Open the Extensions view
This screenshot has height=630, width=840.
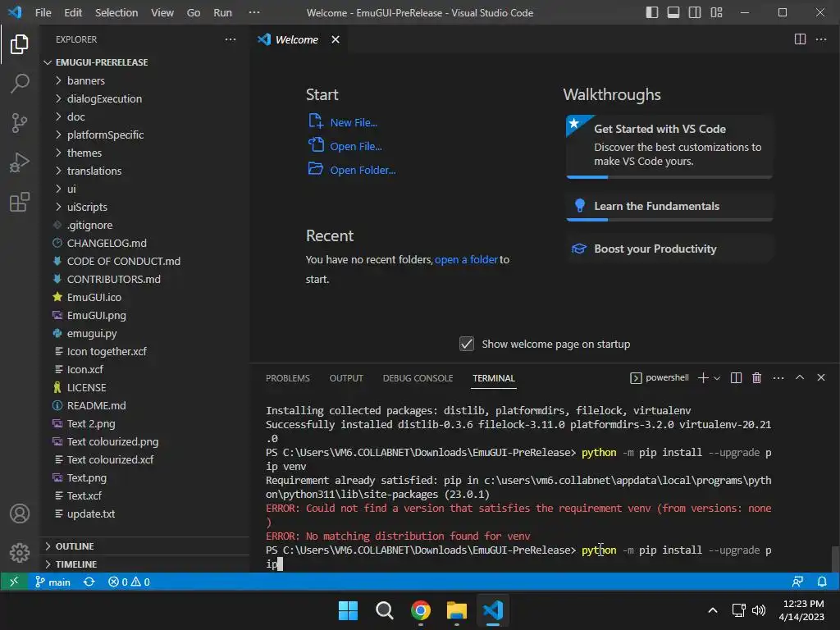(20, 202)
